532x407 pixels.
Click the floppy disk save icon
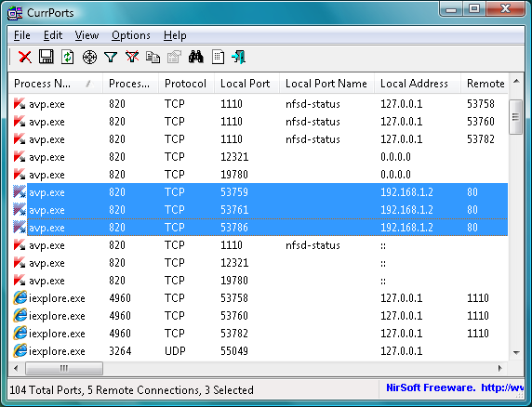[47, 57]
